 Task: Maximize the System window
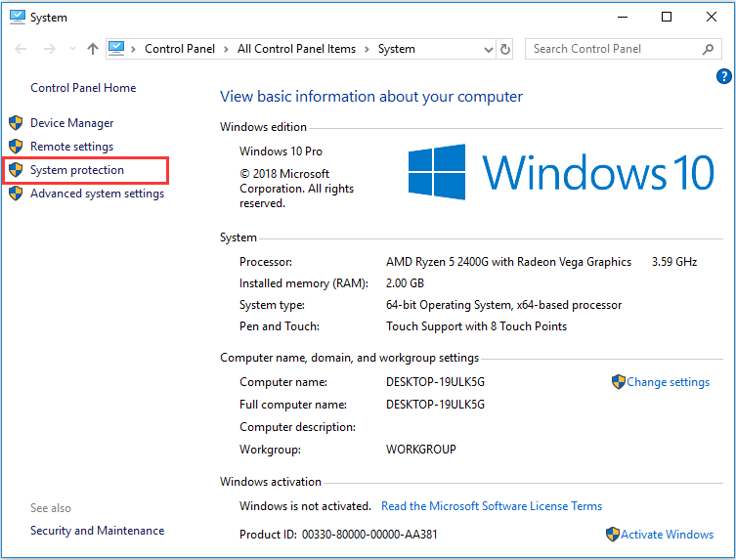point(667,18)
